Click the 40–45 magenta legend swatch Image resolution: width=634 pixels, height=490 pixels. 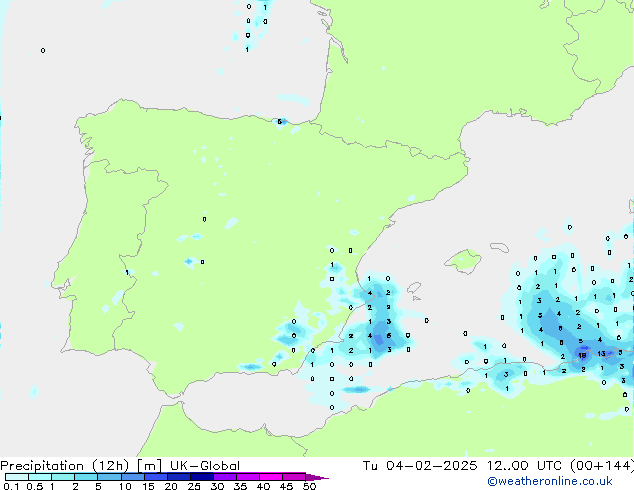click(271, 477)
